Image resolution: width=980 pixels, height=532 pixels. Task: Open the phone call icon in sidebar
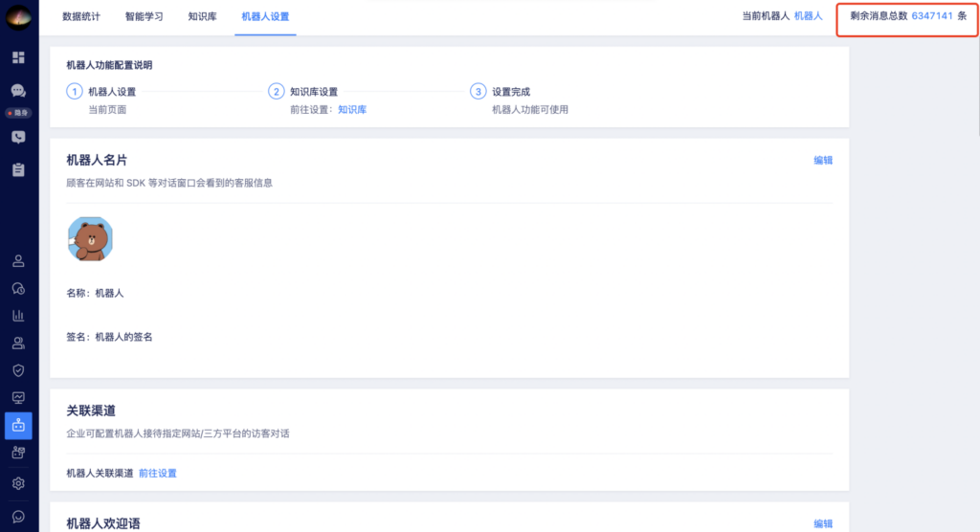[18, 137]
